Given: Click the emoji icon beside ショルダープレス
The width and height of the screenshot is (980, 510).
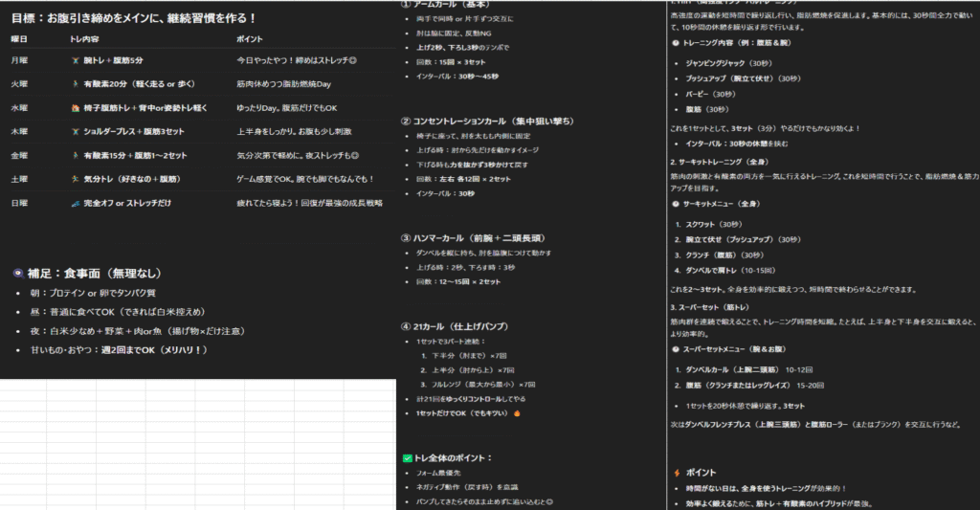Looking at the screenshot, I should click(75, 132).
